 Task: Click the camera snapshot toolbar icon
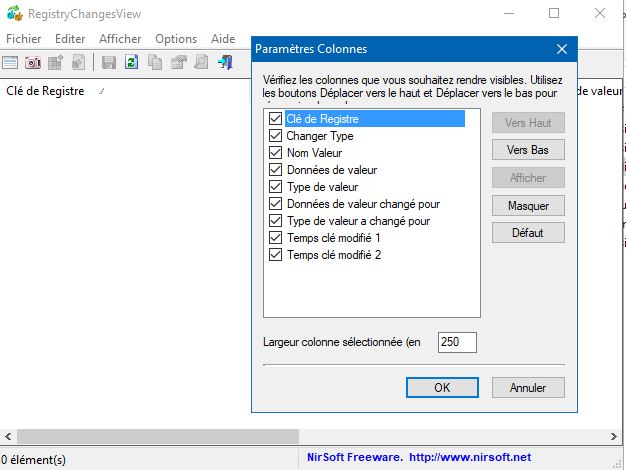[x=33, y=63]
